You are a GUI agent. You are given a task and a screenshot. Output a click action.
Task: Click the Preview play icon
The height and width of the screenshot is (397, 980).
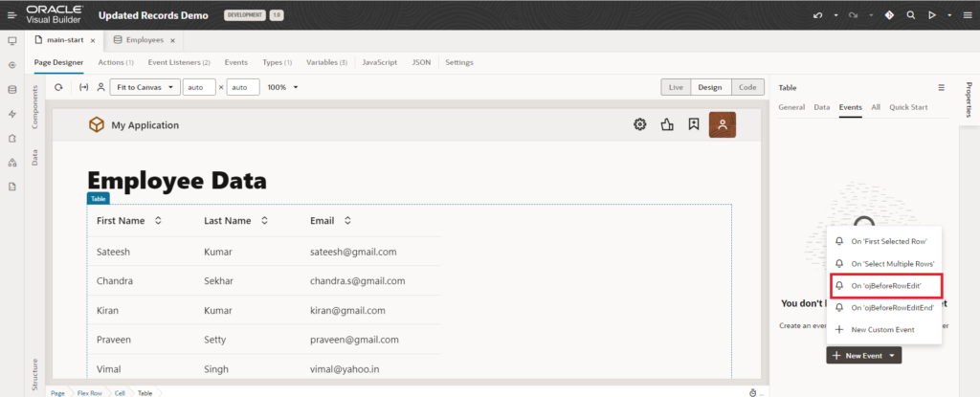[930, 15]
